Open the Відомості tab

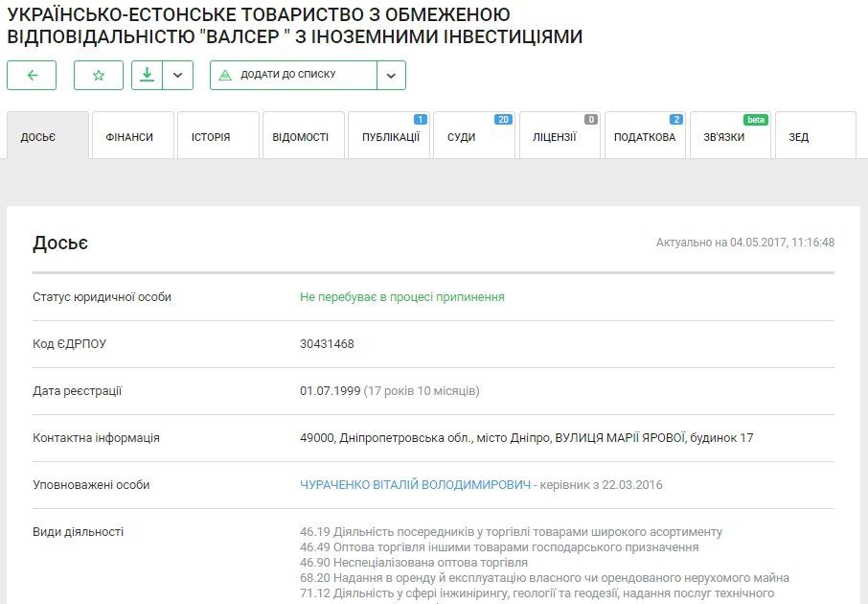(300, 136)
